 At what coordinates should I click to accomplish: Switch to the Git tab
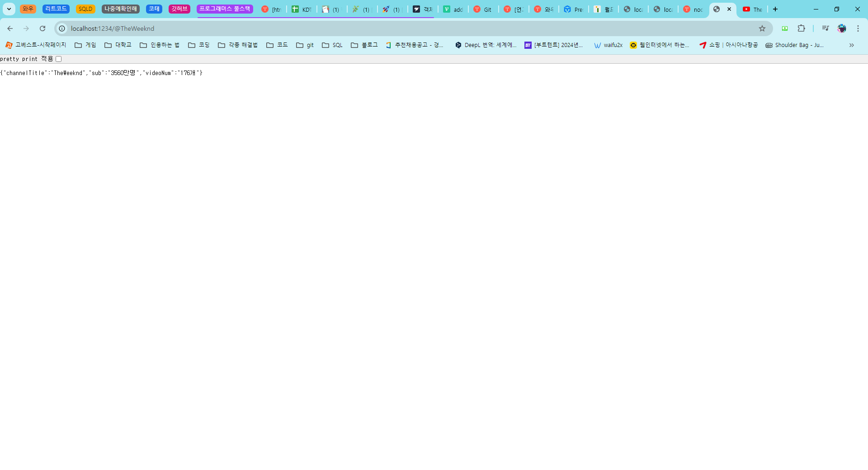pyautogui.click(x=483, y=9)
